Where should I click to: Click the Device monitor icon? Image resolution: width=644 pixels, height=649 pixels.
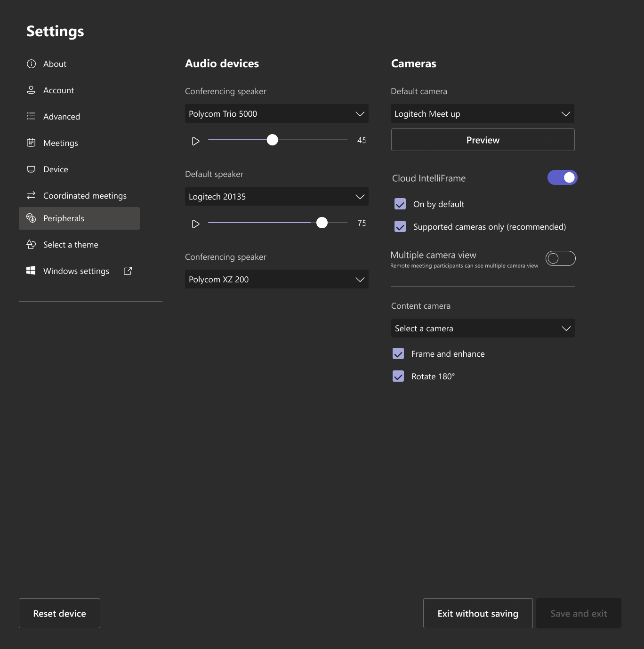click(31, 169)
